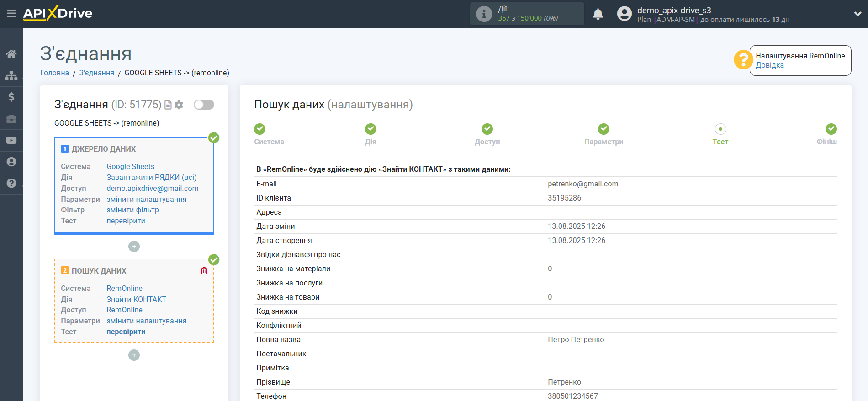
Task: Go to Головна breadcrumb
Action: click(x=55, y=73)
